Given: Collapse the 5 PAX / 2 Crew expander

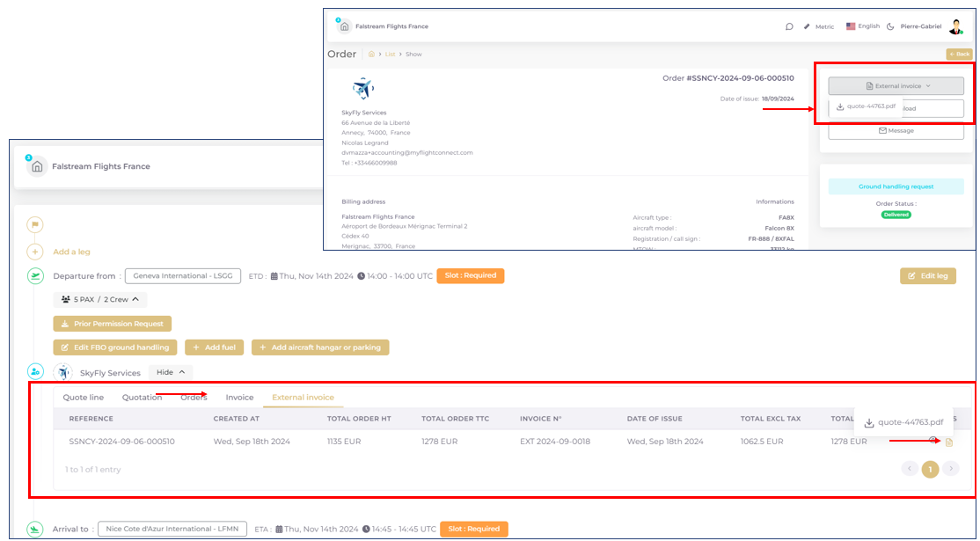Looking at the screenshot, I should click(100, 300).
